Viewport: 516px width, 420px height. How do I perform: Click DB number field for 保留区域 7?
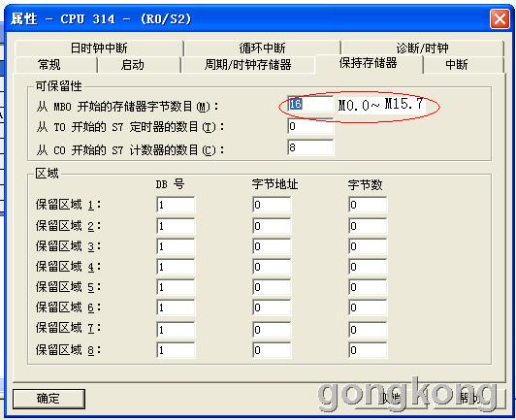[176, 330]
